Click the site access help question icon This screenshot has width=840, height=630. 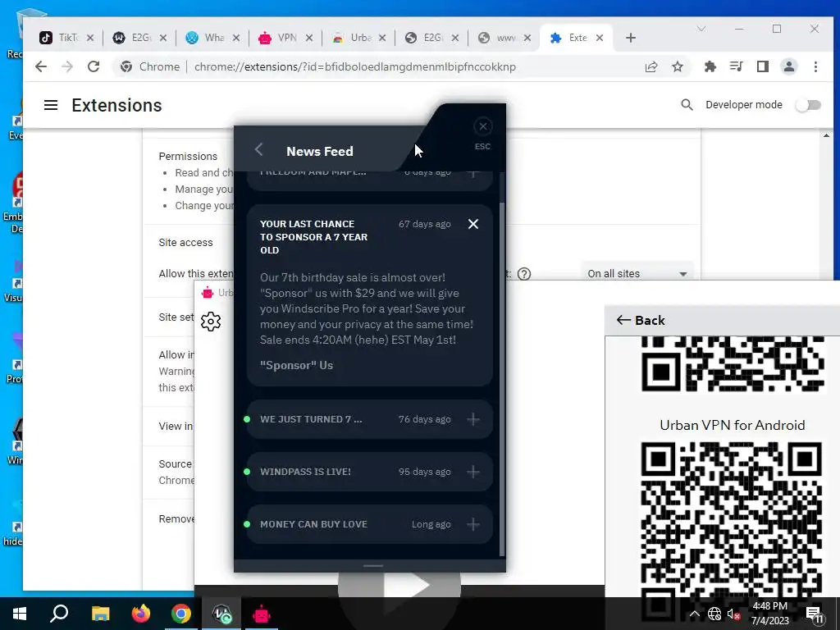pos(524,274)
